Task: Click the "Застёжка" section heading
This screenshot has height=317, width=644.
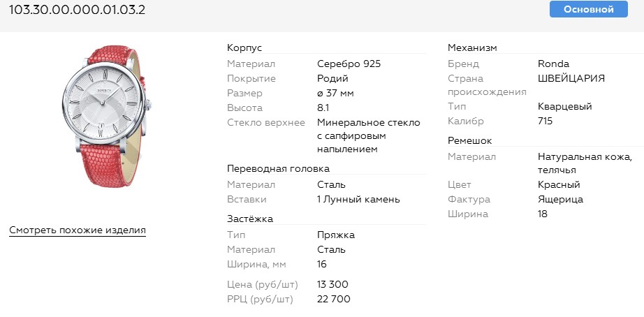Action: [x=250, y=219]
